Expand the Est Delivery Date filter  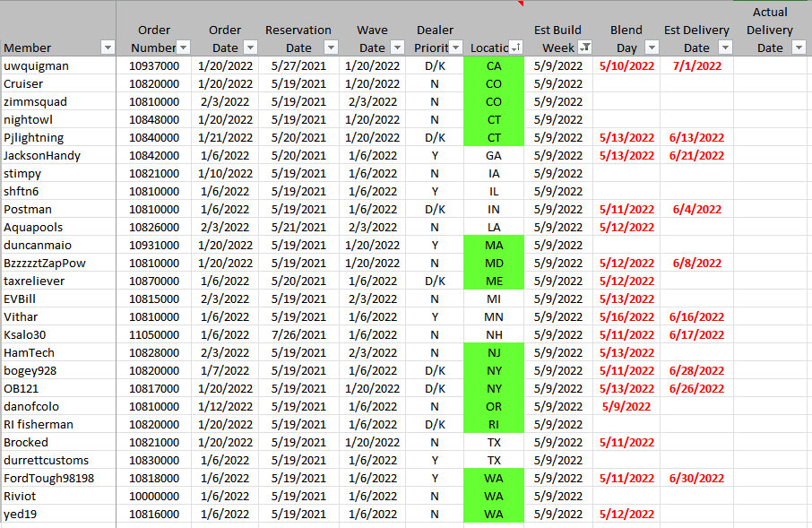[723, 48]
